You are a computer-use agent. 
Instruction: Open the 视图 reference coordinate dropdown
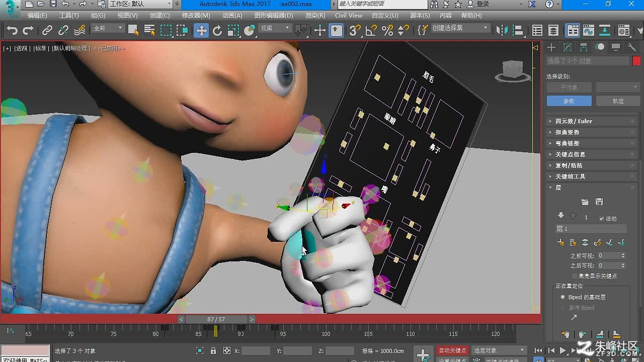tap(275, 28)
